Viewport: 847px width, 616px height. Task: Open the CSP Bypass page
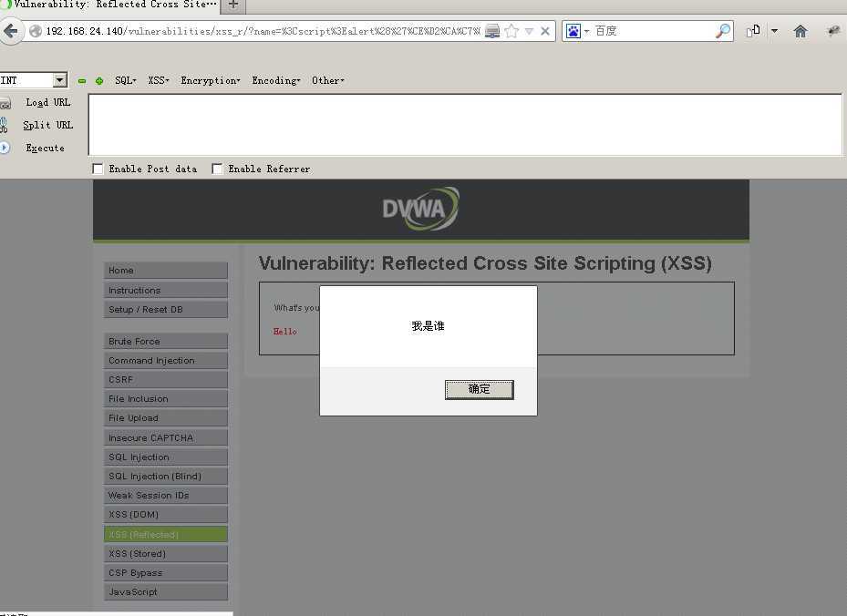(x=165, y=573)
